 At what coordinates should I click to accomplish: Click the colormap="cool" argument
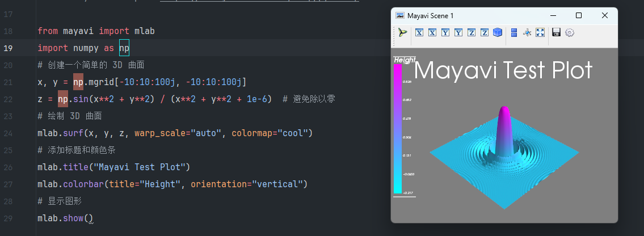[x=270, y=133]
